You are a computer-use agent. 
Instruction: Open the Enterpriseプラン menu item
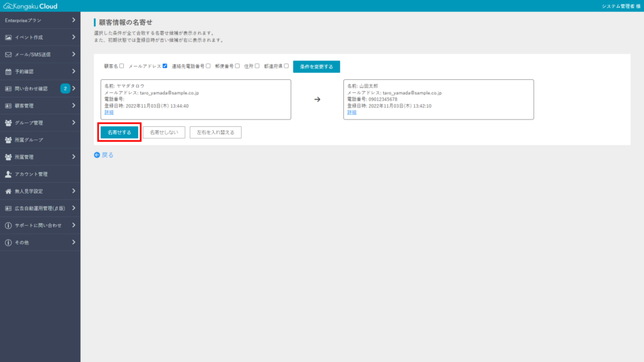pos(40,20)
